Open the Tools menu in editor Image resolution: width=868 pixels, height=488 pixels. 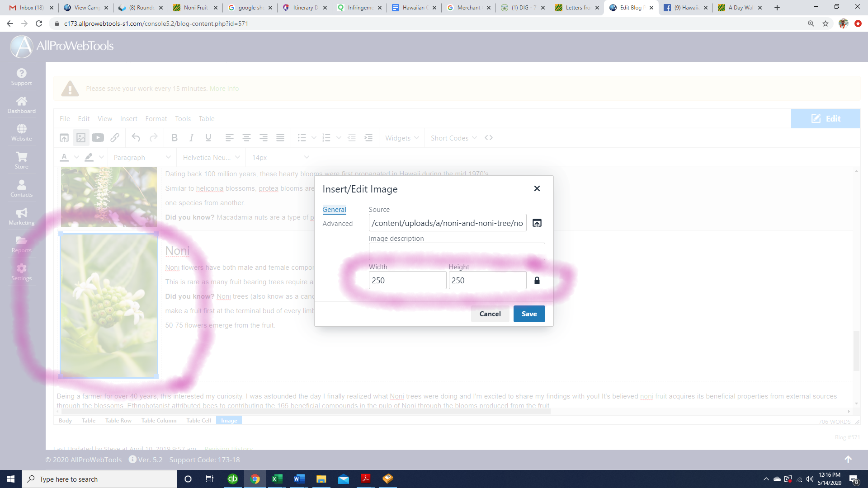(x=183, y=118)
